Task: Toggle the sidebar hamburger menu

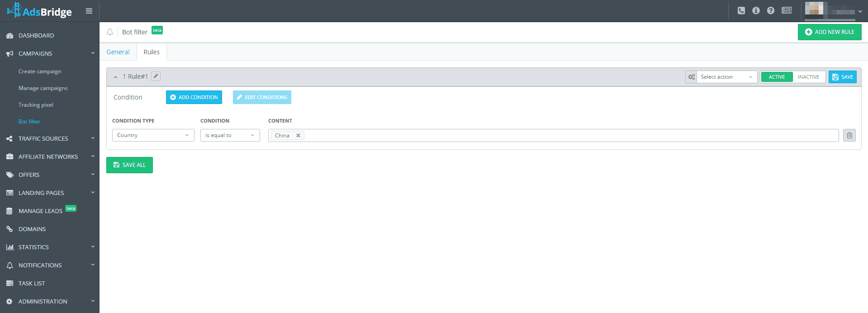Action: [x=89, y=11]
